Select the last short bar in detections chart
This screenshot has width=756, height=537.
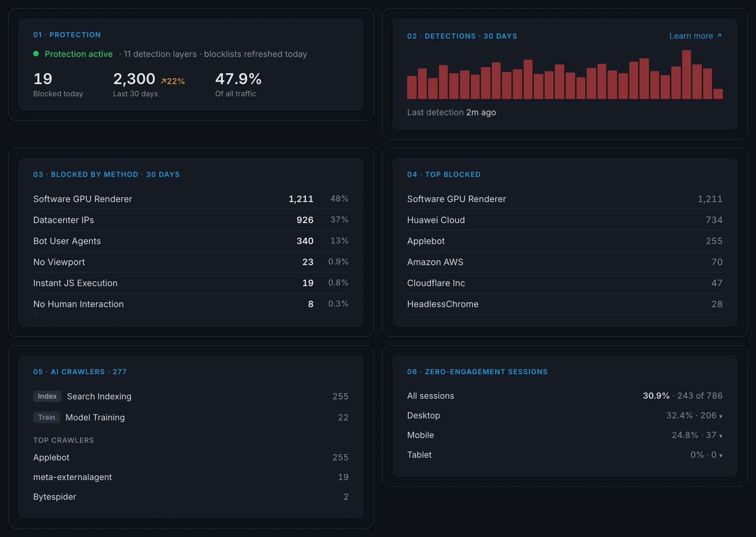click(718, 94)
